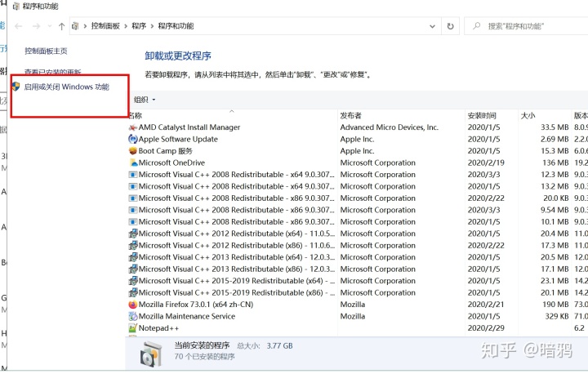588x374 pixels.
Task: Click the Mozilla Maintenance Service icon
Action: coord(133,316)
